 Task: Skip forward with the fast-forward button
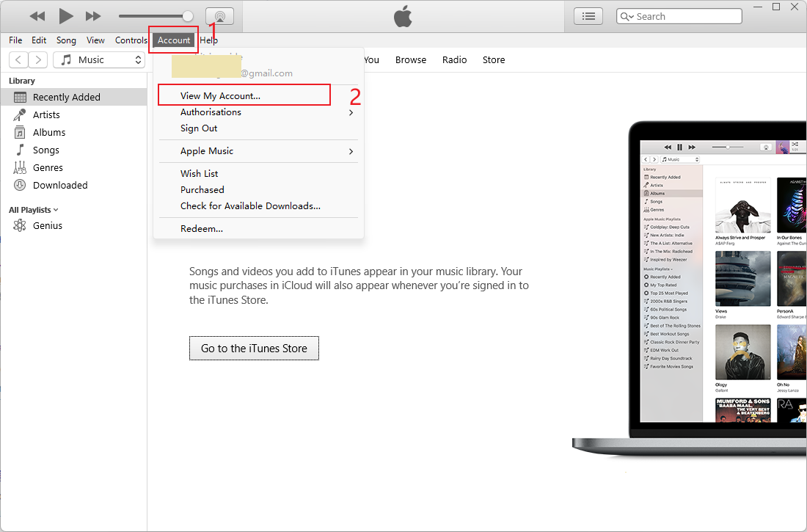point(93,16)
